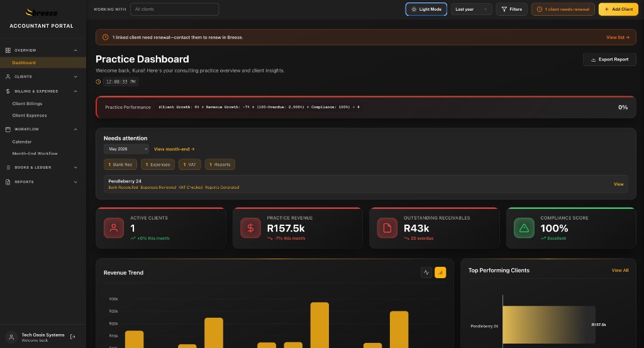The image size is (644, 348).
Task: Click the Bank Reconciled status label
Action: 123,188
